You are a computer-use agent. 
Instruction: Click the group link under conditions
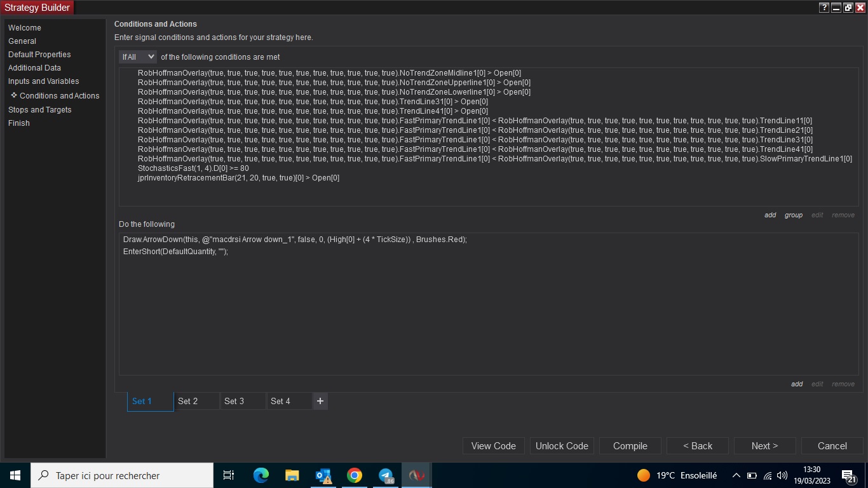[x=794, y=215]
